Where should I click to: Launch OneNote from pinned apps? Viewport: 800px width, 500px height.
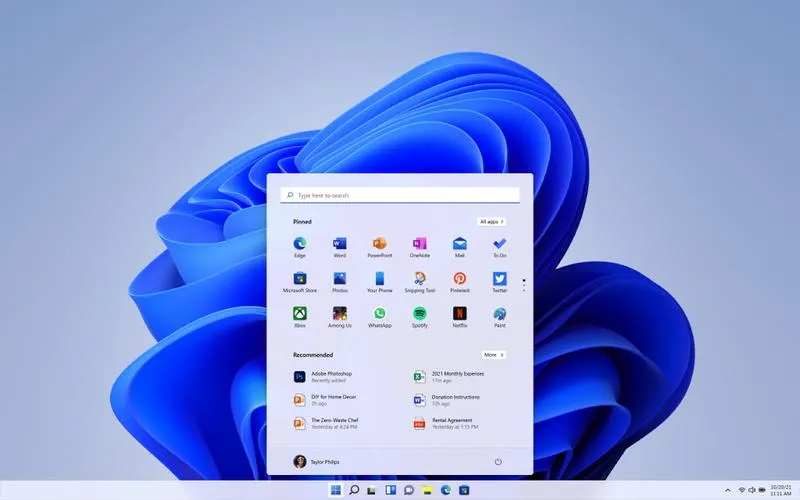point(419,247)
